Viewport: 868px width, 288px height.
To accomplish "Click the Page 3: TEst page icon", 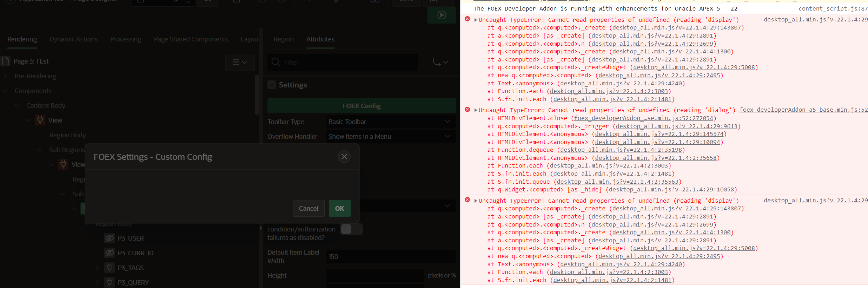I will click(x=6, y=61).
